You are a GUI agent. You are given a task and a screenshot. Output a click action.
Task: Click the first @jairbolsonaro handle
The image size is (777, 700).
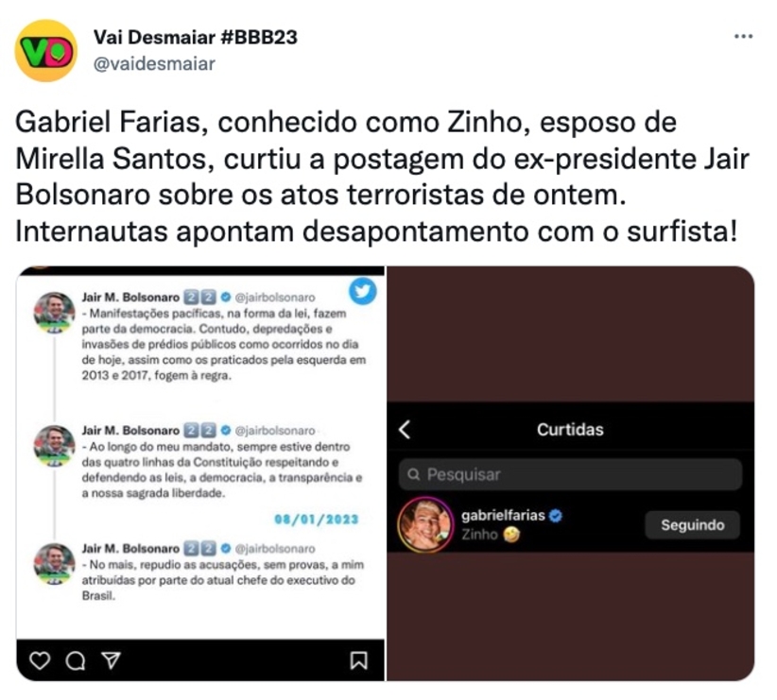[275, 298]
